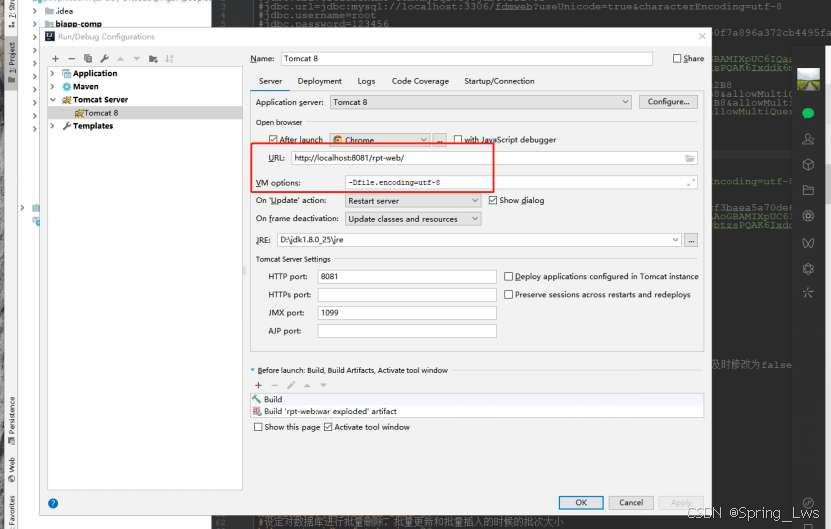Image resolution: width=831 pixels, height=529 pixels.
Task: Click folder icon on right sidebar
Action: (808, 190)
